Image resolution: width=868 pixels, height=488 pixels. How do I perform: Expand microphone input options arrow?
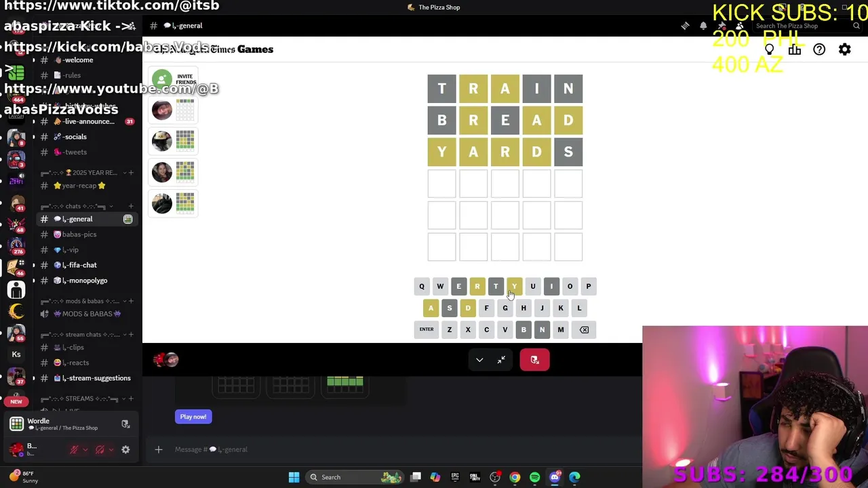[85, 449]
